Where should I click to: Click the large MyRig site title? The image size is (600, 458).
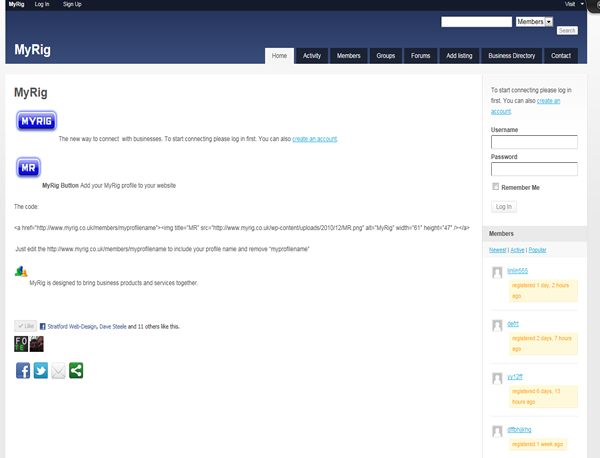[33, 49]
